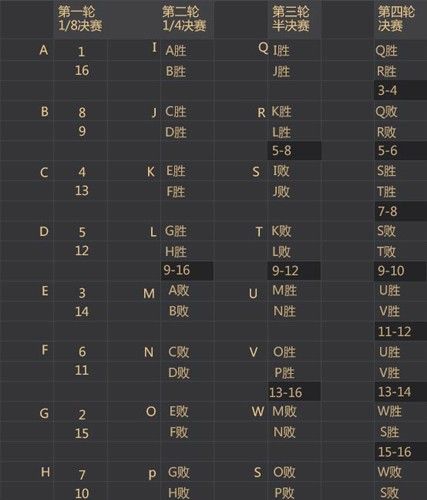The height and width of the screenshot is (500, 427).
Task: Click seed number 16 in match A
Action: (82, 70)
